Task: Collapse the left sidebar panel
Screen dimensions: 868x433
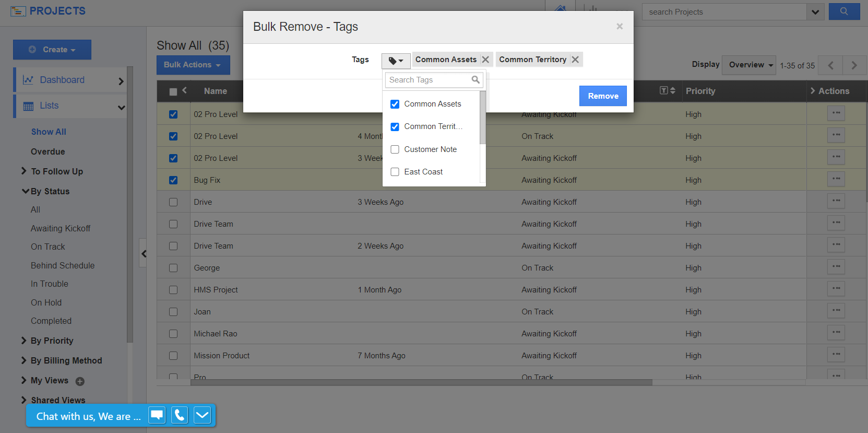Action: (x=144, y=253)
